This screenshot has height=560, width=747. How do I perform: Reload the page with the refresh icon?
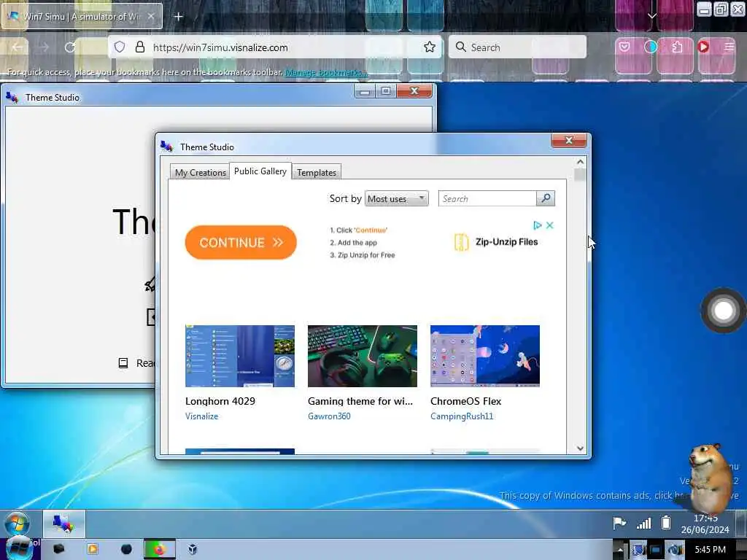pyautogui.click(x=70, y=47)
